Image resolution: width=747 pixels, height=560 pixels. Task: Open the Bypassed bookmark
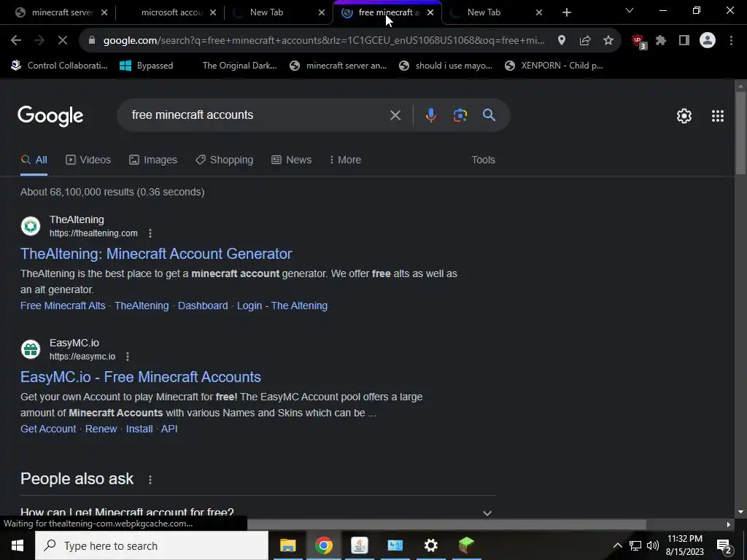(146, 66)
